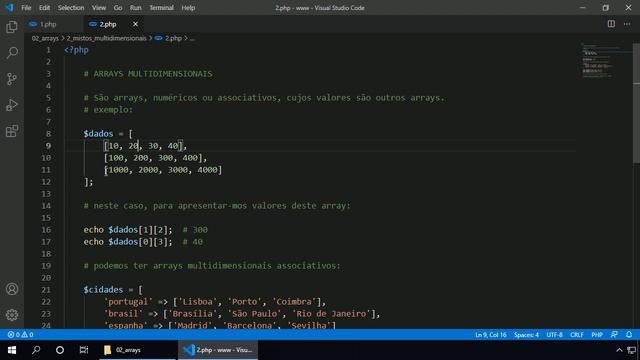Click the 'Coimbra' string on line 22

[x=294, y=302]
